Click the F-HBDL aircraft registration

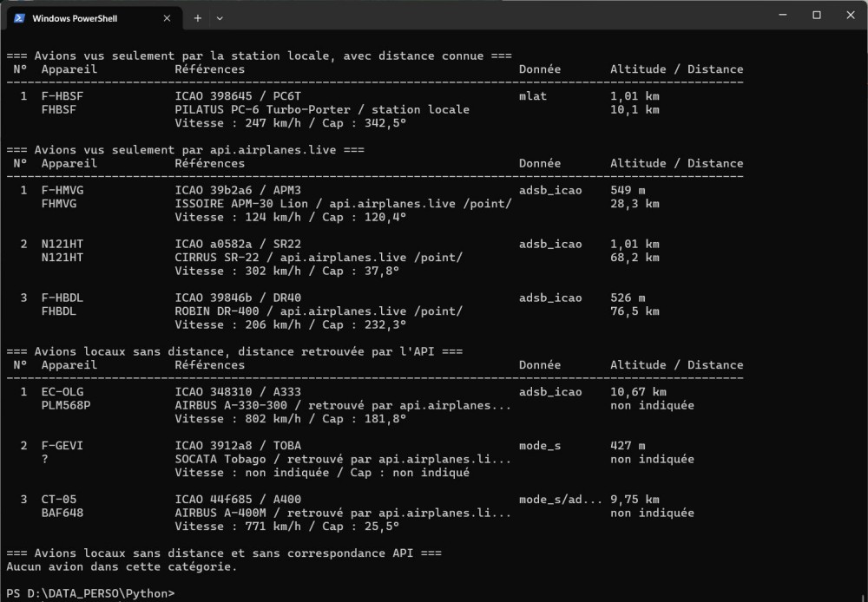pyautogui.click(x=62, y=298)
